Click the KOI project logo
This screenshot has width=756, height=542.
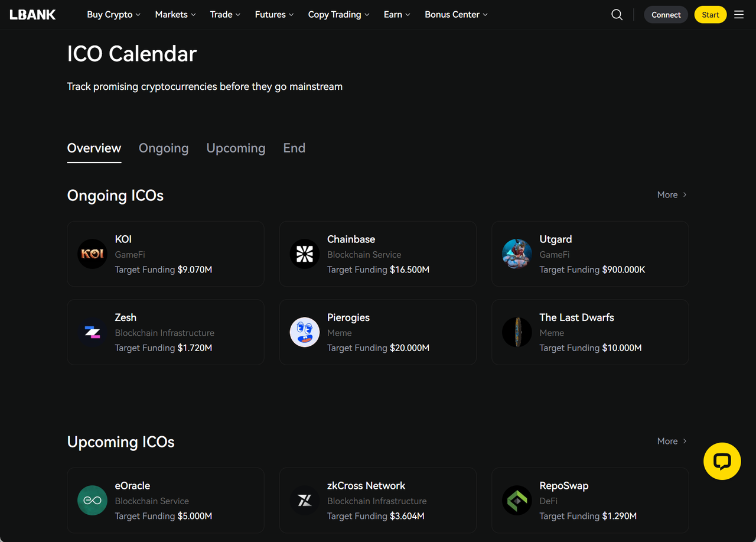pos(93,254)
